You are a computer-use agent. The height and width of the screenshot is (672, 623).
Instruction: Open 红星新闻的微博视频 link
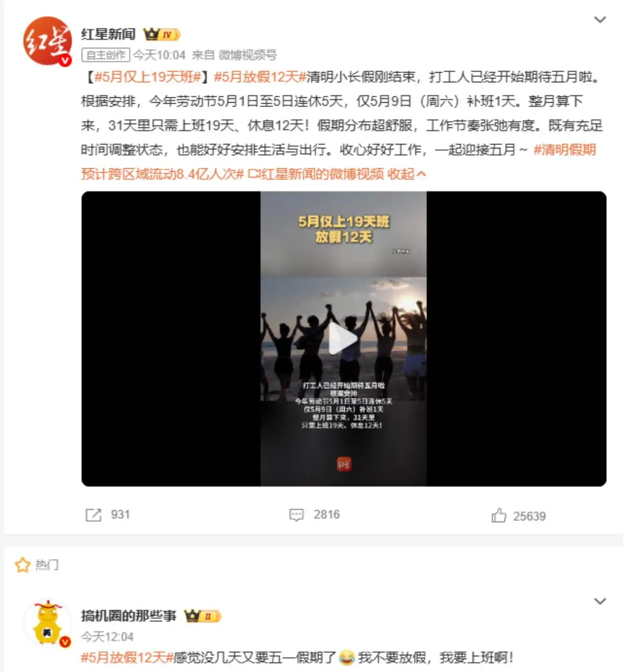316,174
